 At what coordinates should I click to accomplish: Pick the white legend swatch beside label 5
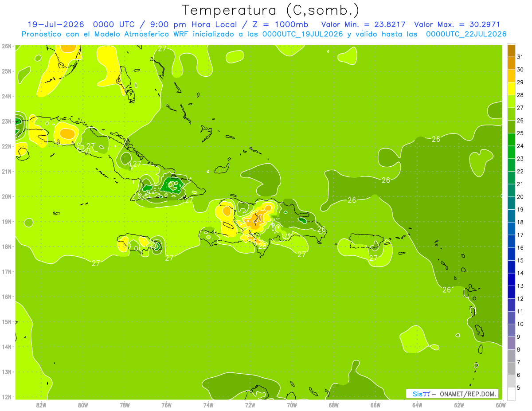click(x=511, y=394)
